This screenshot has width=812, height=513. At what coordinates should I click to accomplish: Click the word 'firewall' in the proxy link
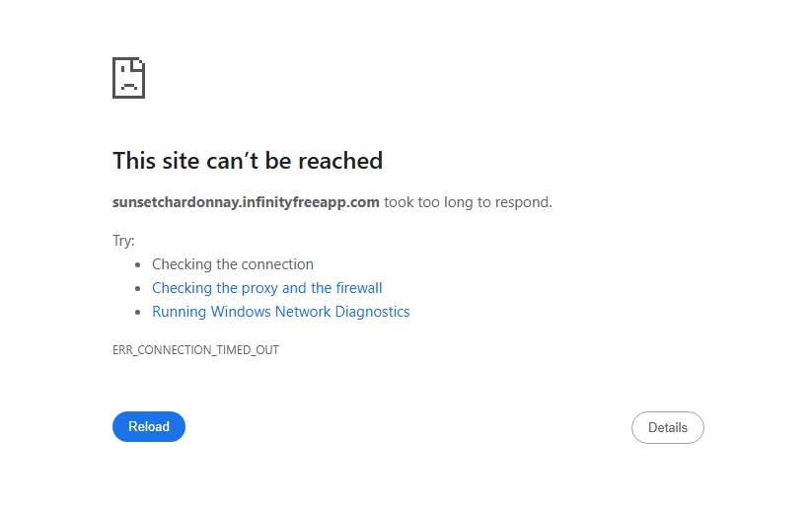[358, 288]
